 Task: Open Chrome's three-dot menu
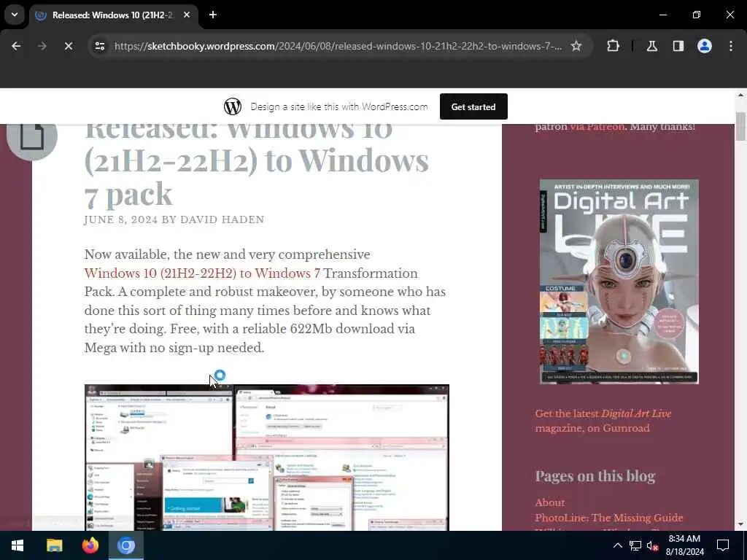pos(731,46)
